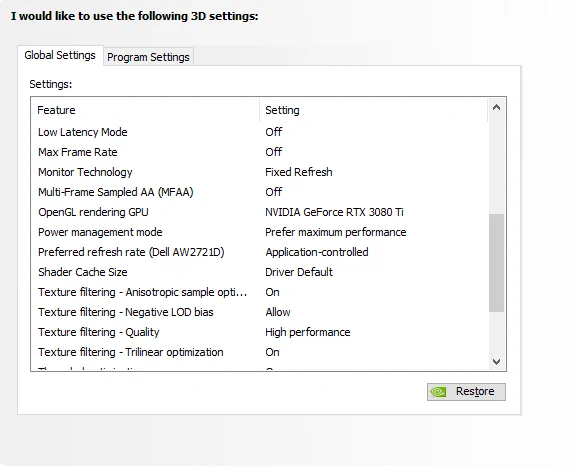Select the OpenGL rendering GPU feature

coord(93,212)
